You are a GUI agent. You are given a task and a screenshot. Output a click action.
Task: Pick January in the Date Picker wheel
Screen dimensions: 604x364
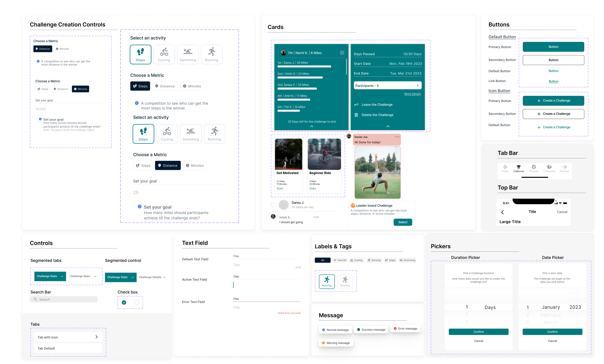(x=551, y=307)
